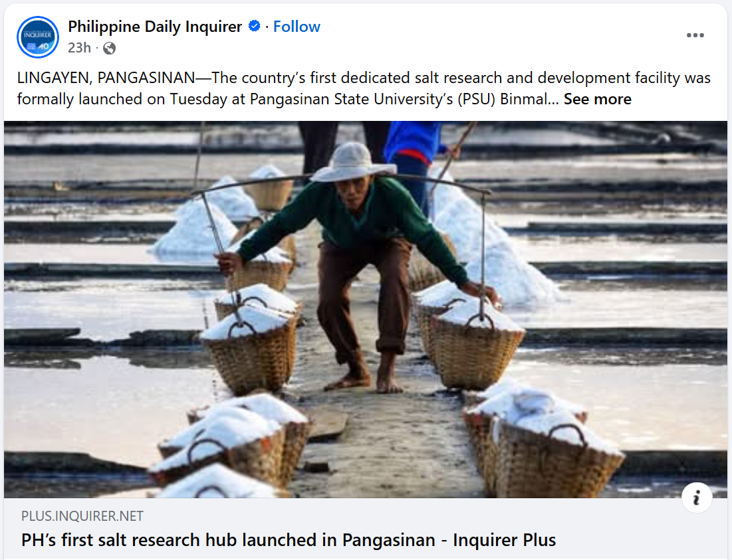Open the Philippine Daily Inquirer profile picture

pos(38,37)
